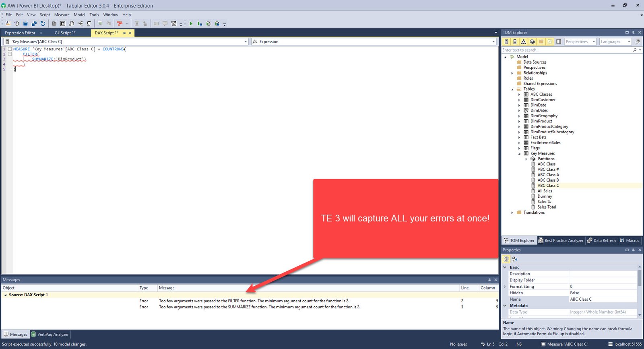Toggle show columns in TOM Explorer
The width and height of the screenshot is (644, 349).
pyautogui.click(x=515, y=41)
